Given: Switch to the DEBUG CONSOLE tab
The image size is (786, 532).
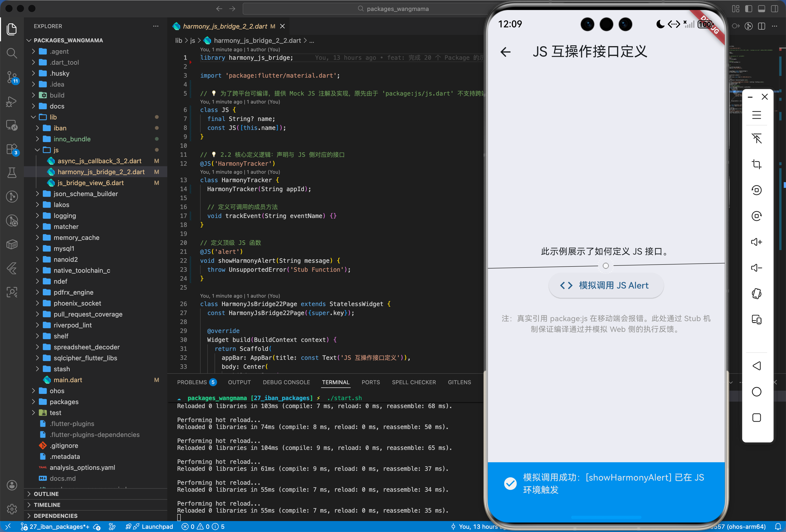Looking at the screenshot, I should point(286,382).
